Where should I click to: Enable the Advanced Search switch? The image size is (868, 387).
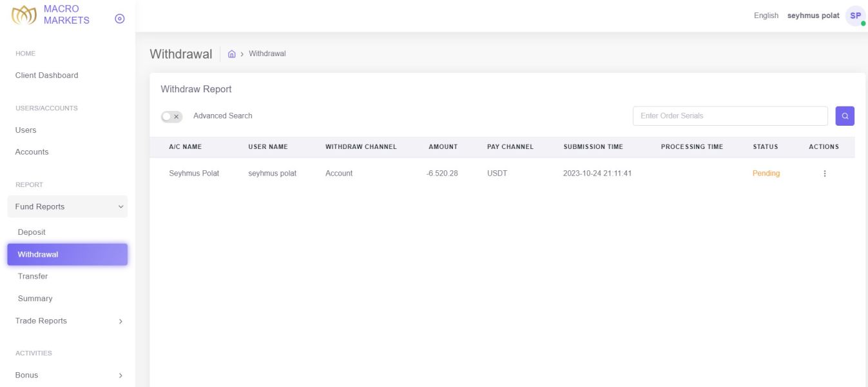172,116
